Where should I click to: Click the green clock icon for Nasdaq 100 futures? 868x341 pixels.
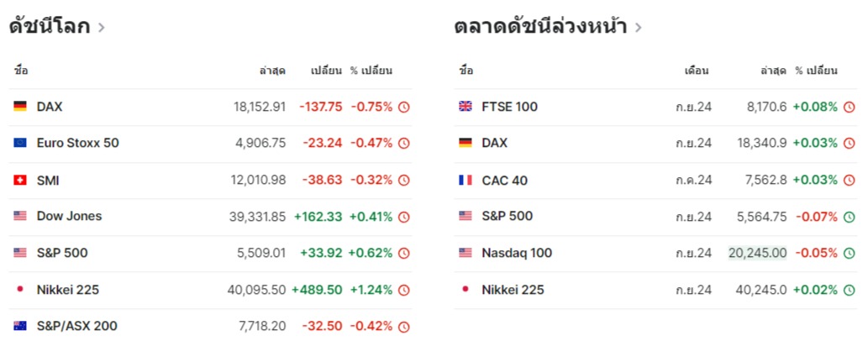pos(850,253)
